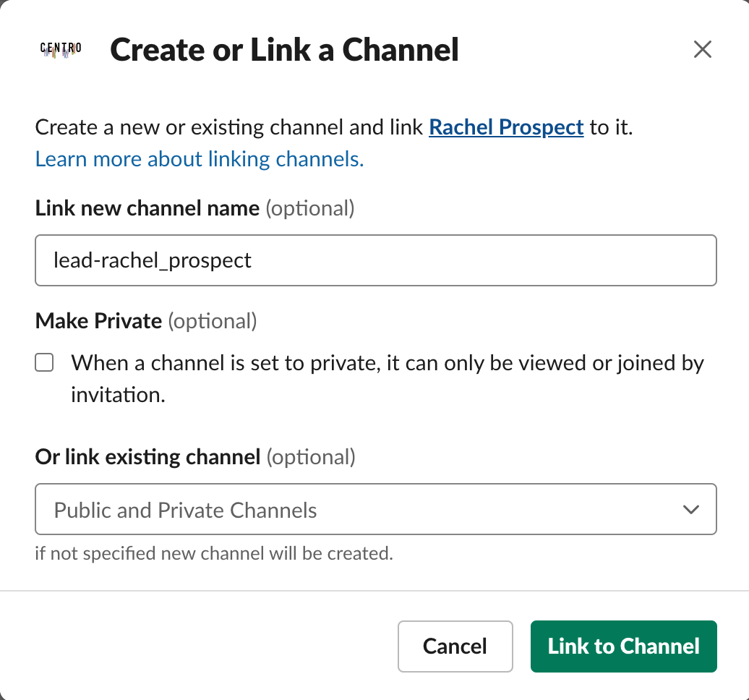
Task: Click the Make Private heading label
Action: click(98, 320)
